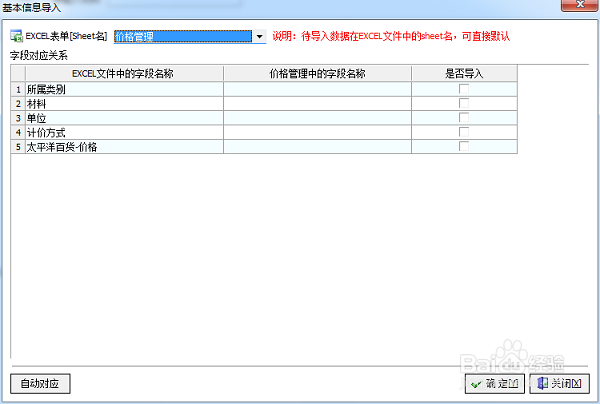
Task: Click the door icon on 关闭 button
Action: coord(542,383)
